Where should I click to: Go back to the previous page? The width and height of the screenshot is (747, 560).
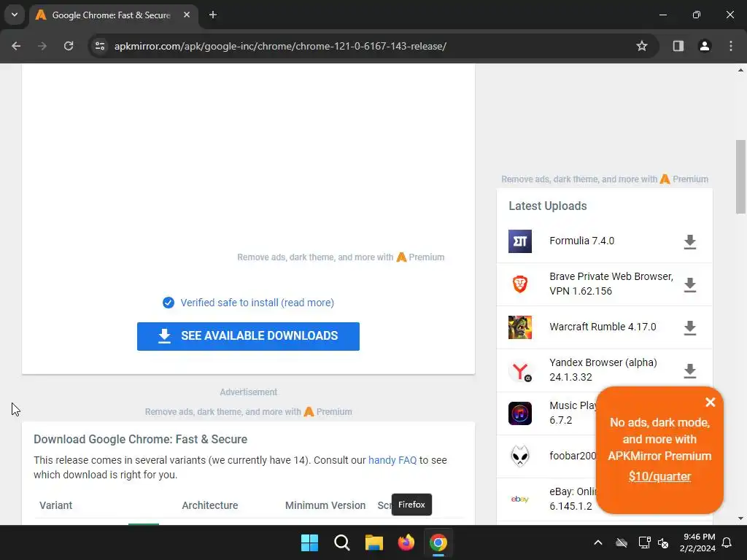[x=16, y=46]
